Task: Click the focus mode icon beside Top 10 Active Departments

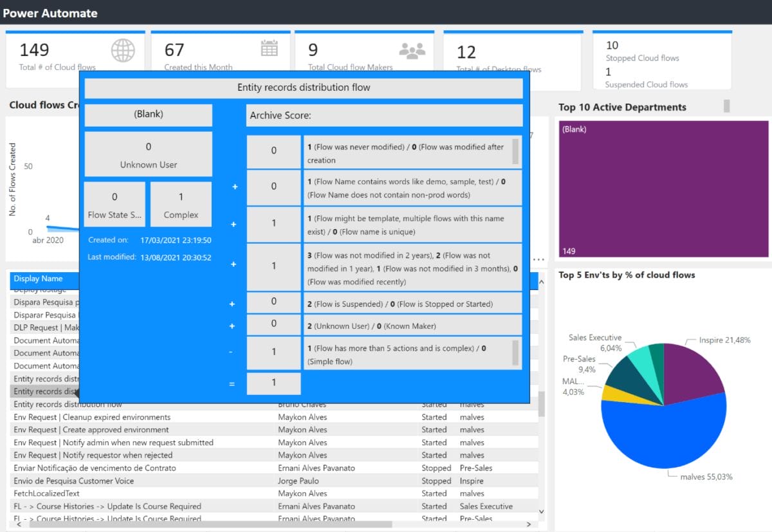Action: [726, 105]
